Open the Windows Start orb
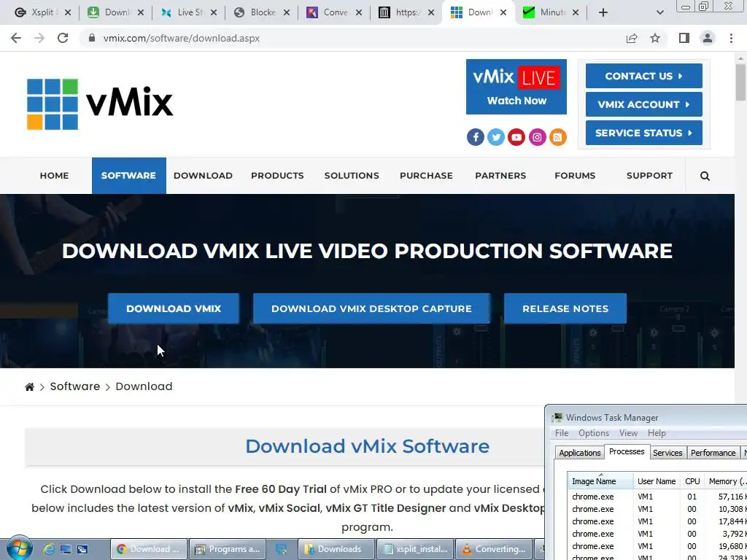This screenshot has width=747, height=560. coord(20,548)
